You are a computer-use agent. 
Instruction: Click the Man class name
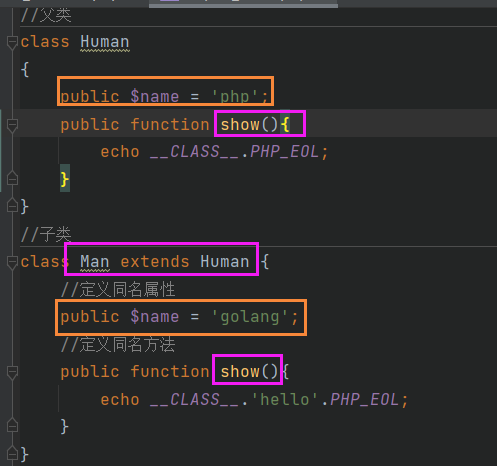pyautogui.click(x=95, y=261)
